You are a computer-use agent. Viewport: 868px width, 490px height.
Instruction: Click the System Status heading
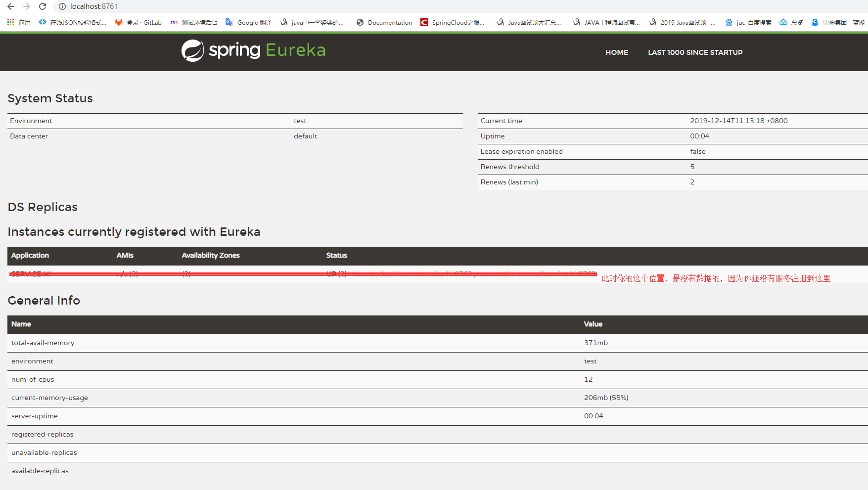coord(50,98)
